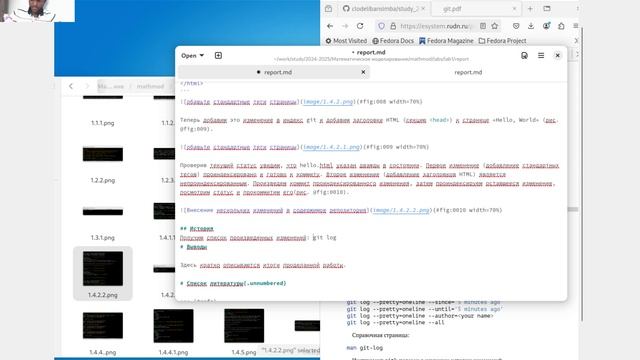Click the browser forward arrow
640x360 pixels.
(x=345, y=26)
